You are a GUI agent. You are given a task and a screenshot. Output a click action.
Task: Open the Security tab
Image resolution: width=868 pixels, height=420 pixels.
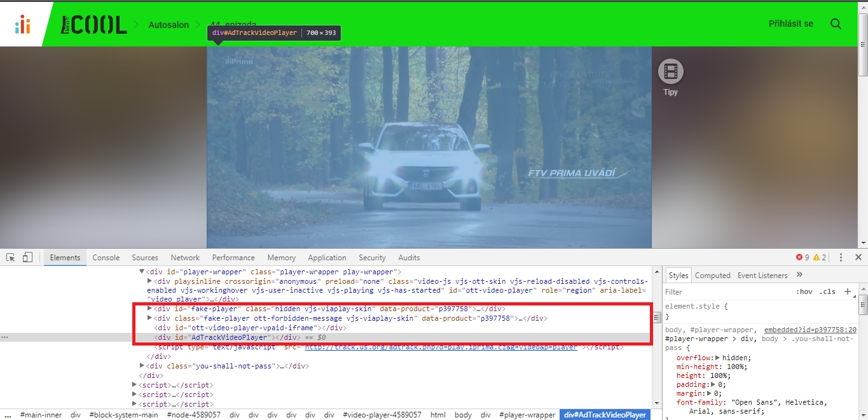click(x=372, y=258)
